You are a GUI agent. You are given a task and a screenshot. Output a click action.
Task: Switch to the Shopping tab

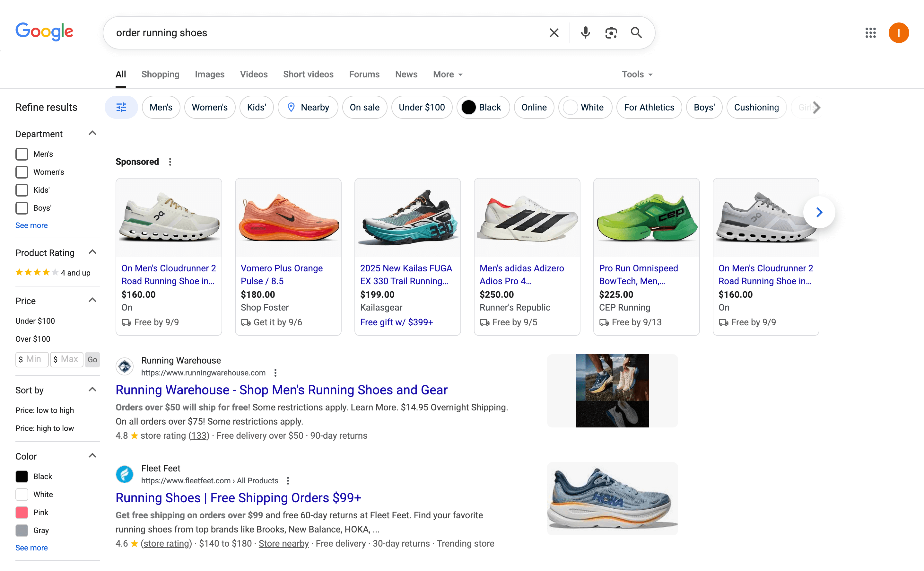[161, 75]
